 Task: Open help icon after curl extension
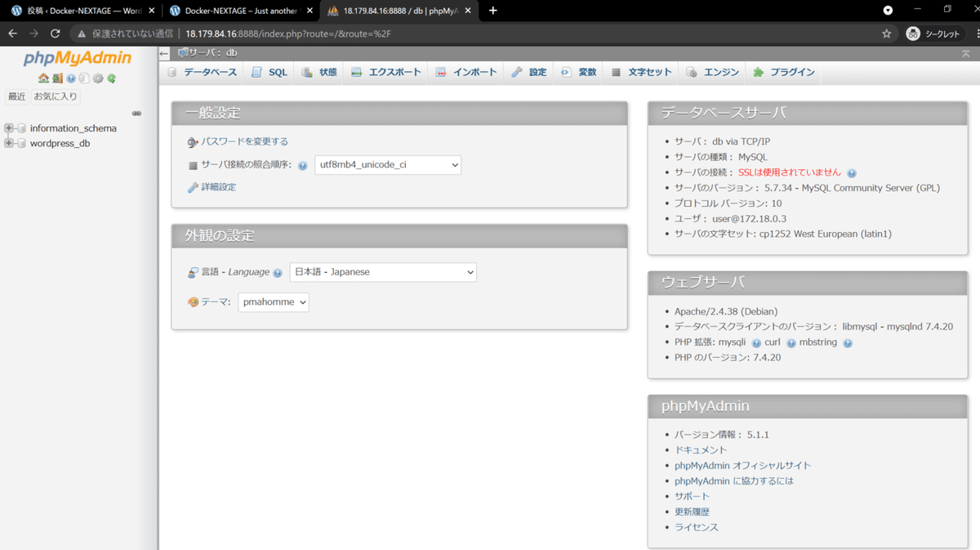[x=791, y=343]
